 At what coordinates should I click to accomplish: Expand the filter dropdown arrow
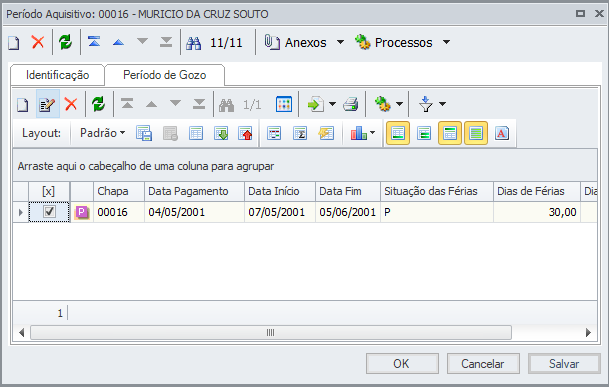point(442,104)
